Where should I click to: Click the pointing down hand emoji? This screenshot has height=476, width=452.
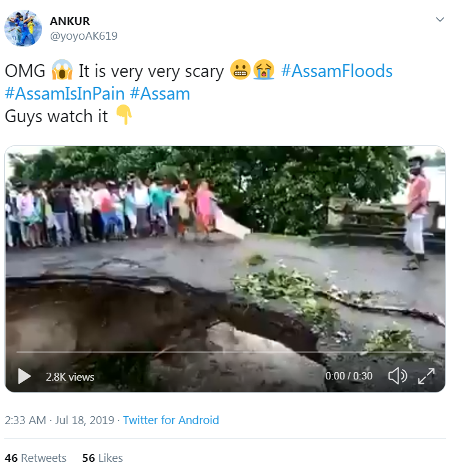(x=124, y=115)
